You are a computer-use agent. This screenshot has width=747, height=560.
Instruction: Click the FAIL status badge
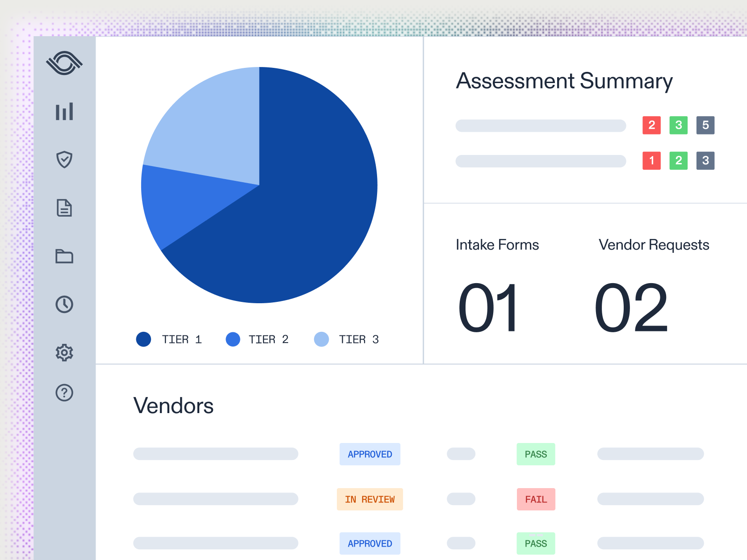(536, 499)
